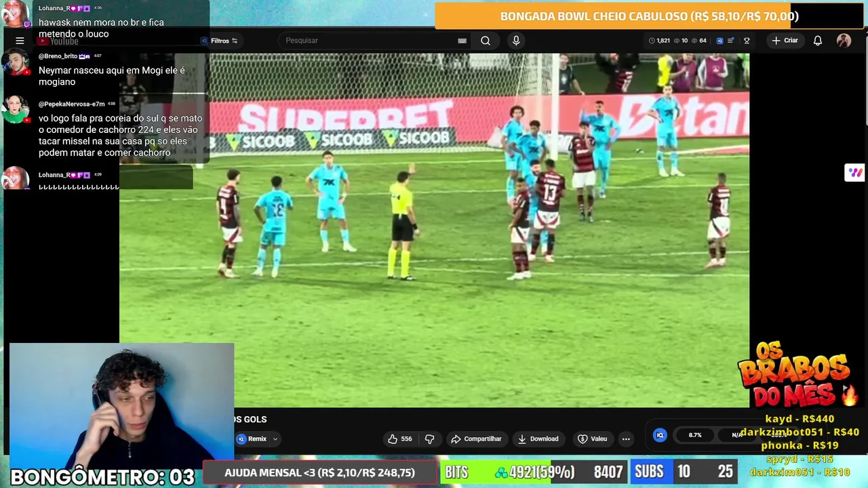Click the phonka - R$19 donor entry
This screenshot has height=488, width=868.
point(800,445)
